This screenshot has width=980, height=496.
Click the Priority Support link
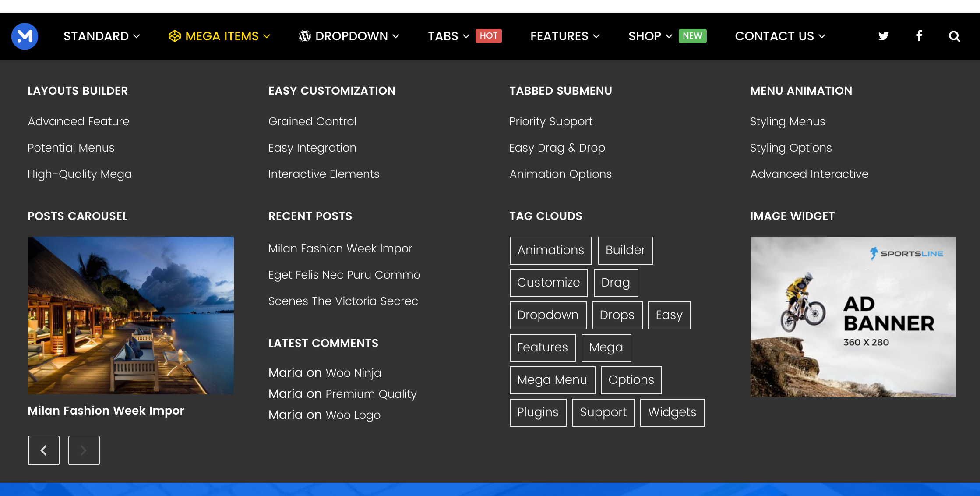[x=551, y=121]
